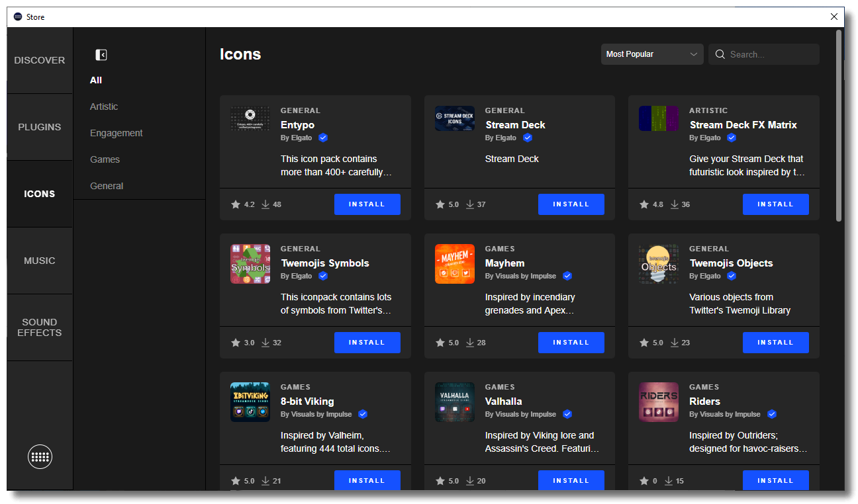Install the Twemojis Symbols pack
This screenshot has height=504, width=858.
(367, 343)
